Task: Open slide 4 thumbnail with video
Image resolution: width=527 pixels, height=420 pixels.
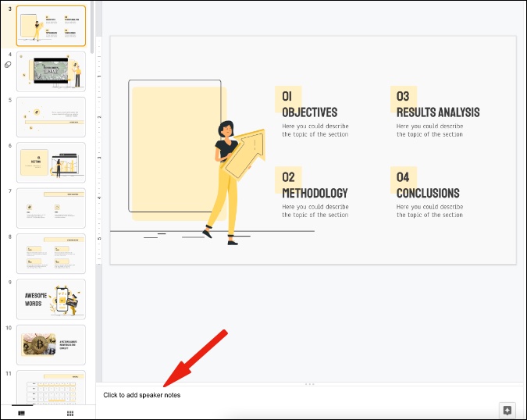Action: [x=51, y=71]
